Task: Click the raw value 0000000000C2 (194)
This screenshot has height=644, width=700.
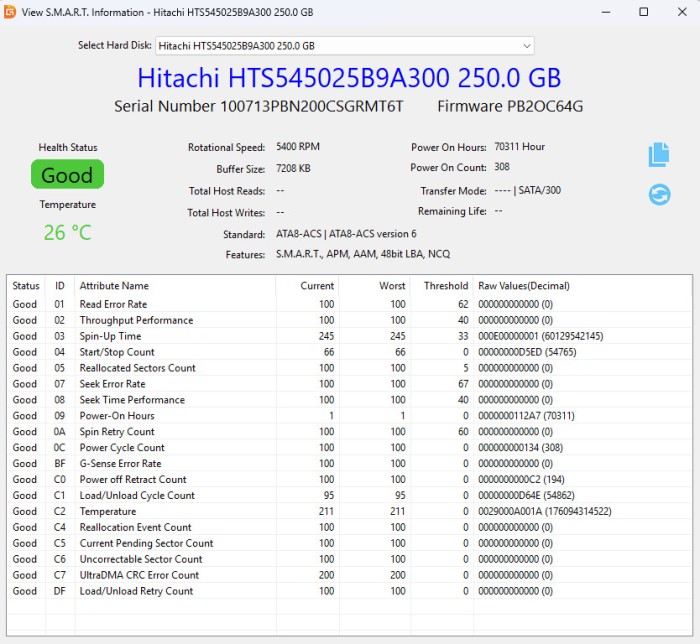Action: coord(521,479)
